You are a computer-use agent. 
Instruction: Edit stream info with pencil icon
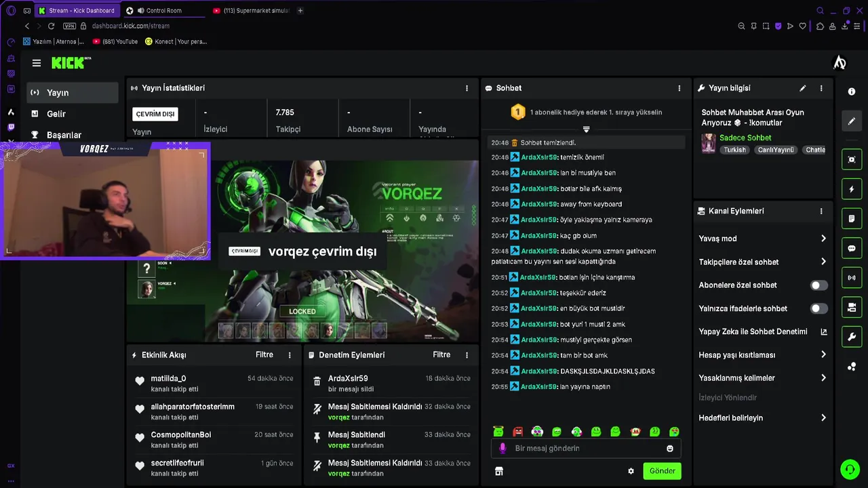803,88
